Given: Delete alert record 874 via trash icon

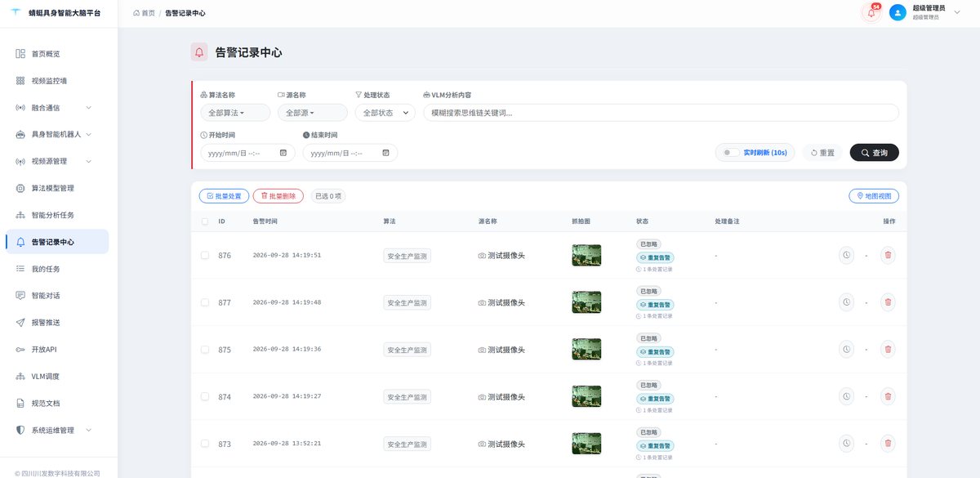Looking at the screenshot, I should (x=888, y=397).
